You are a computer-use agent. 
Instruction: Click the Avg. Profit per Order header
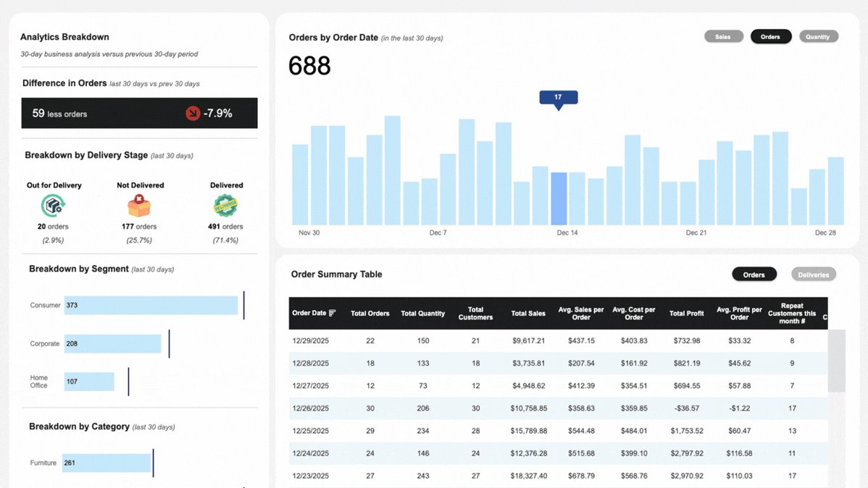[x=739, y=314]
